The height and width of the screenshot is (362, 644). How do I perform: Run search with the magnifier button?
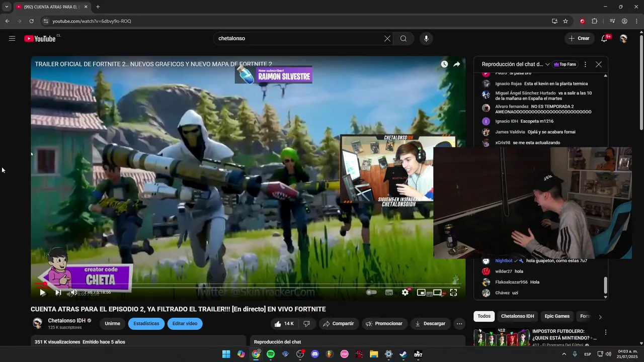[404, 39]
